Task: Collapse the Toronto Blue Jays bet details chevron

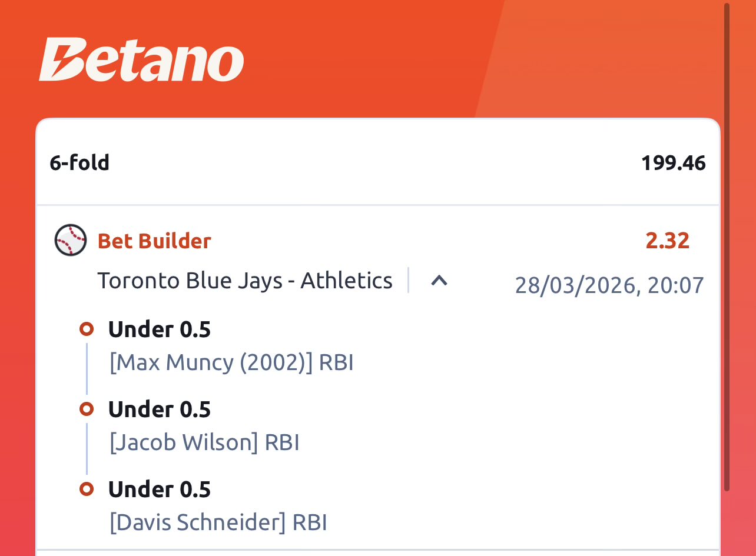Action: pos(439,281)
